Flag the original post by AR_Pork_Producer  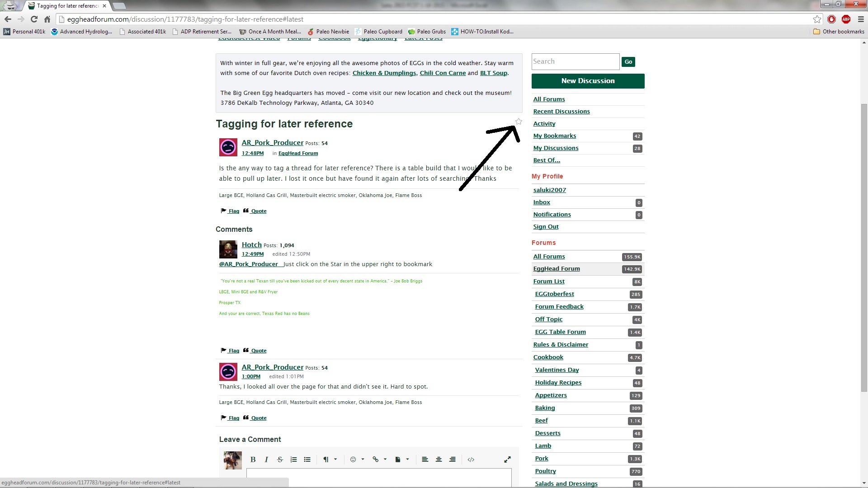click(230, 211)
